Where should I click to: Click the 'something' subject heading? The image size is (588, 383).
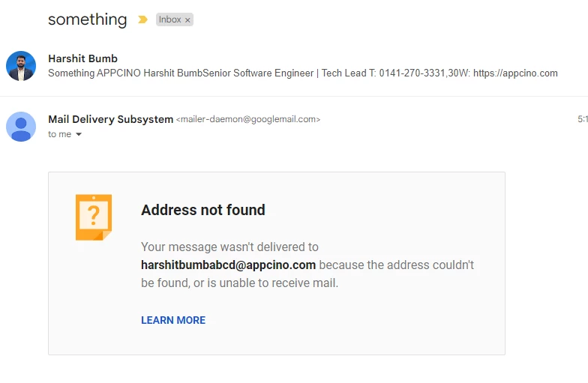tap(87, 19)
